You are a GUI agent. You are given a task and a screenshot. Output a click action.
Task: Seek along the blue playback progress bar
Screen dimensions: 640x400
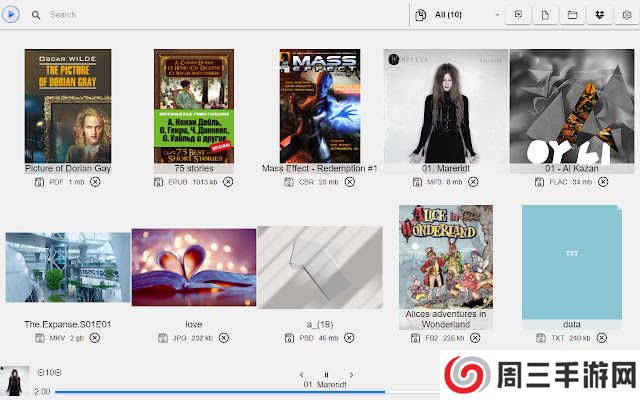220,392
